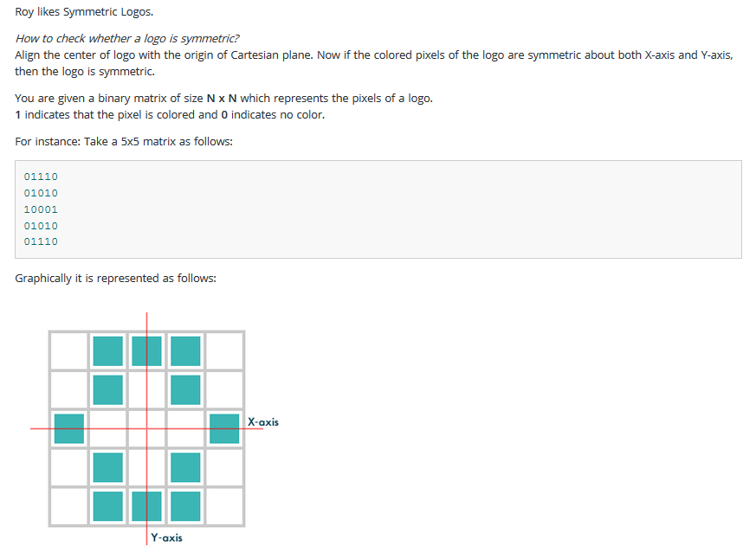Click the bold 'N x N' text
The height and width of the screenshot is (559, 756).
click(x=222, y=99)
